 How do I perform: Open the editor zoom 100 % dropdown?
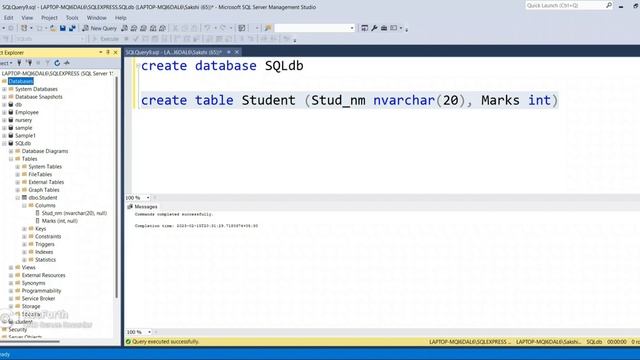coord(148,198)
